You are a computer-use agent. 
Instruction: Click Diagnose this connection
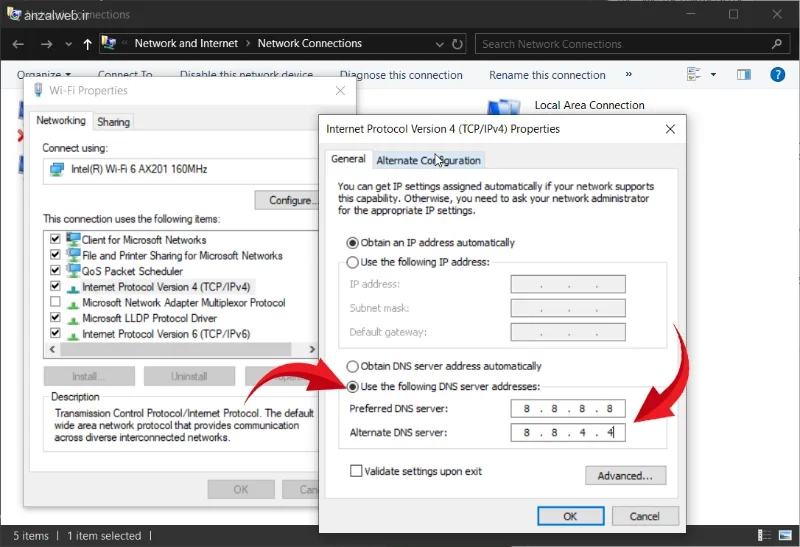(x=401, y=75)
